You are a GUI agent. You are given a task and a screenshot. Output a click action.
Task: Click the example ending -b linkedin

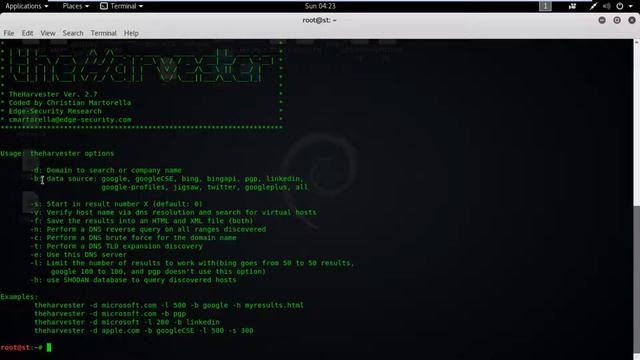(127, 322)
